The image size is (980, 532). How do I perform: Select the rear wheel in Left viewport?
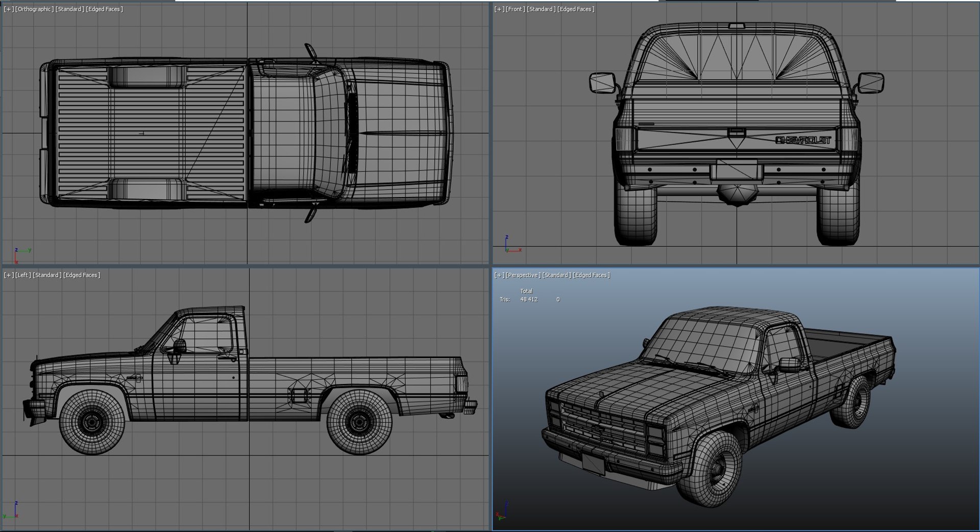tap(359, 422)
